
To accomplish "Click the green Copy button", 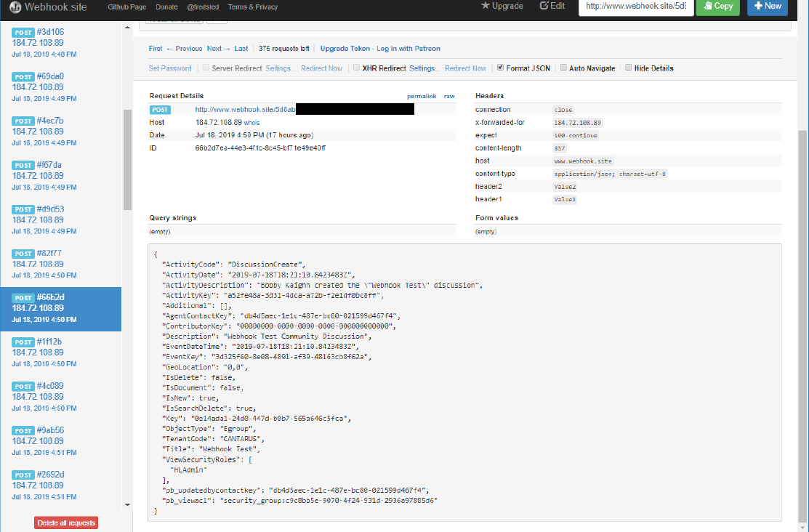I will tap(717, 7).
